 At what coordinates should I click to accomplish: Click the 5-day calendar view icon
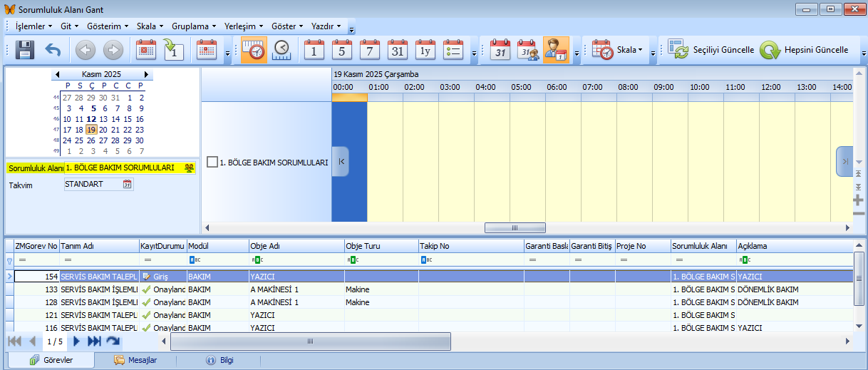pyautogui.click(x=342, y=50)
